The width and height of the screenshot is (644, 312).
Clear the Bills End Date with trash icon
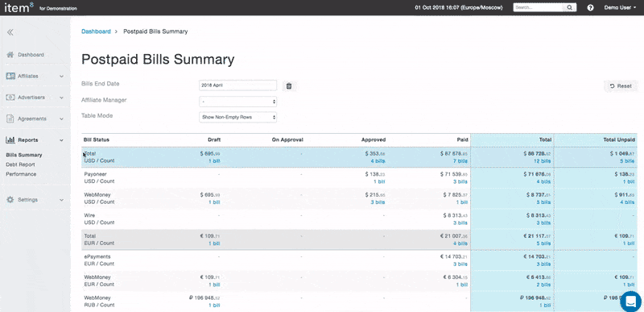click(x=289, y=86)
